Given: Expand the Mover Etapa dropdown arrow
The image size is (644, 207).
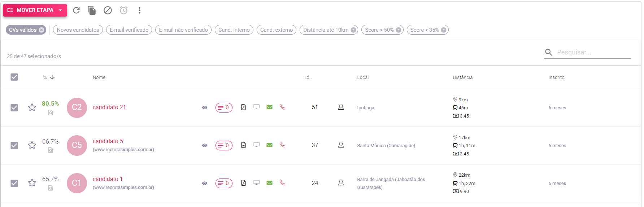Looking at the screenshot, I should pyautogui.click(x=60, y=10).
